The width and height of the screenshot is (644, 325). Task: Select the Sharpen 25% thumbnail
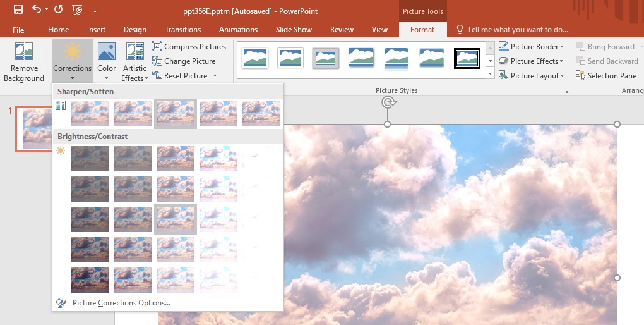click(x=218, y=114)
